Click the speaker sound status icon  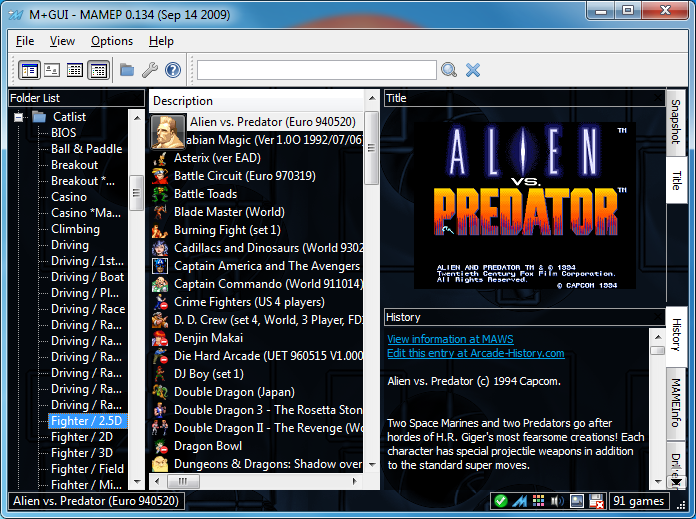[x=557, y=501]
